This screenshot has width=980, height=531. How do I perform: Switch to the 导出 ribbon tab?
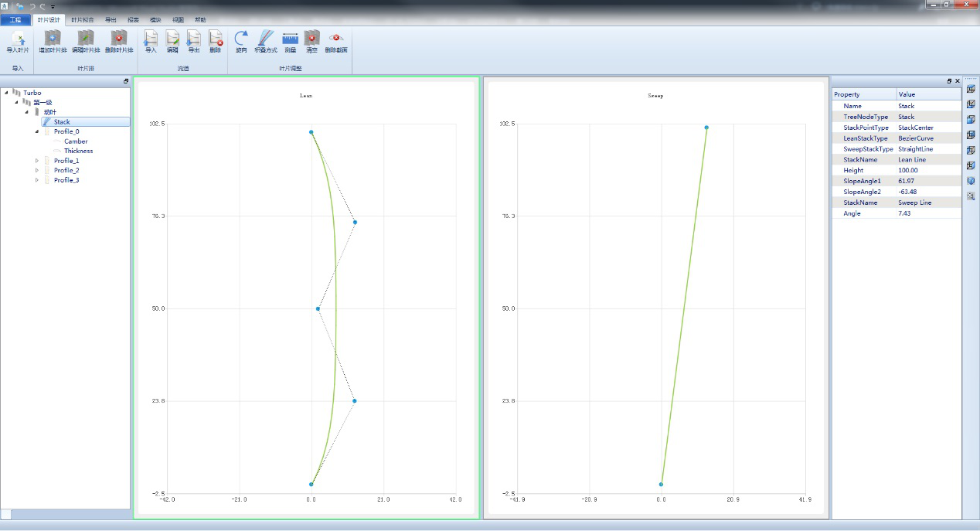(x=111, y=19)
